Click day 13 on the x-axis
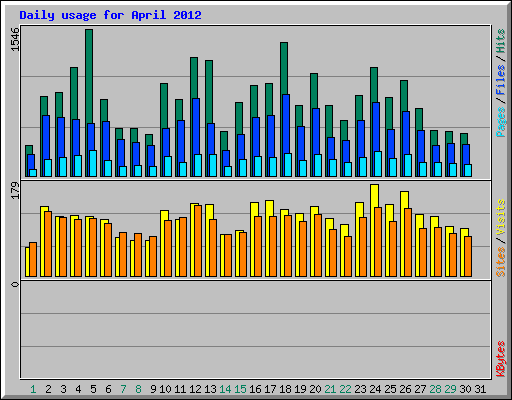 pos(210,389)
